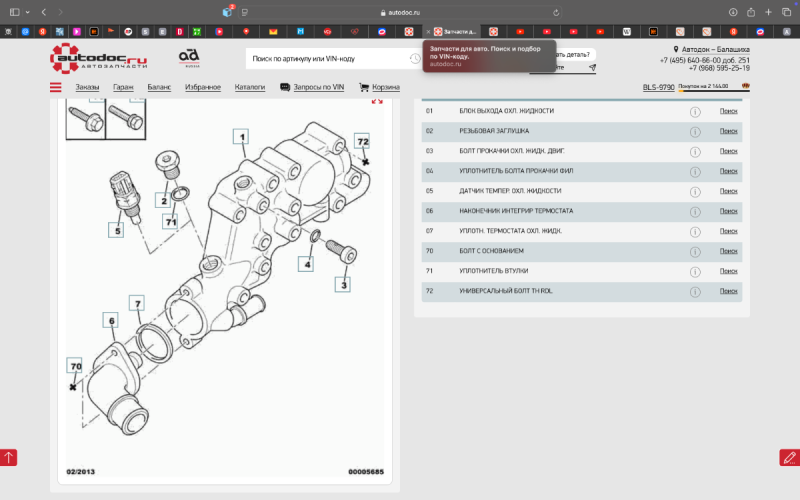
Task: Open the Каталоги menu item
Action: click(250, 88)
